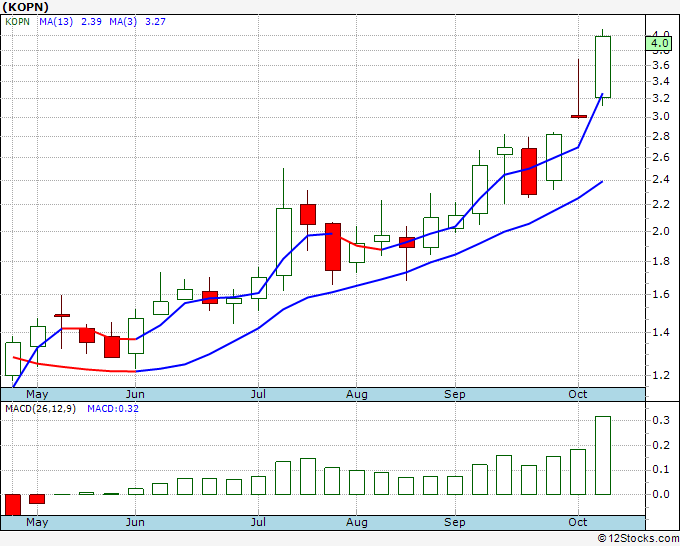Click the Oct label on price chart axis
680x546 pixels.
pos(578,394)
